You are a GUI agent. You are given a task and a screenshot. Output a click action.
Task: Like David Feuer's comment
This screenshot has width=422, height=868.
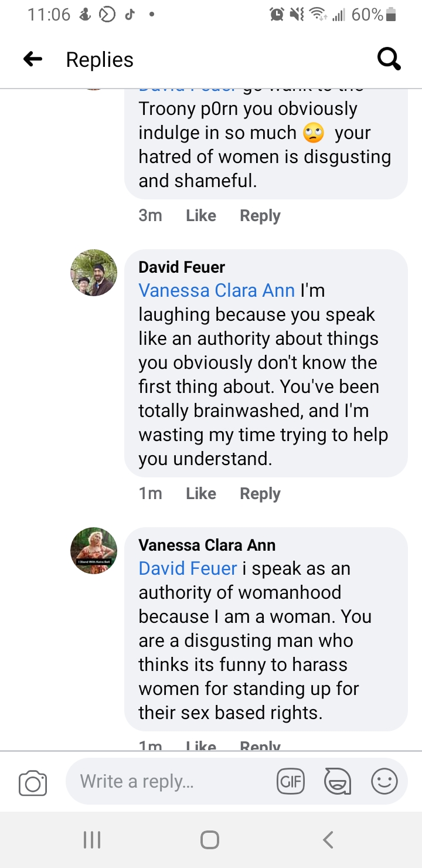200,494
